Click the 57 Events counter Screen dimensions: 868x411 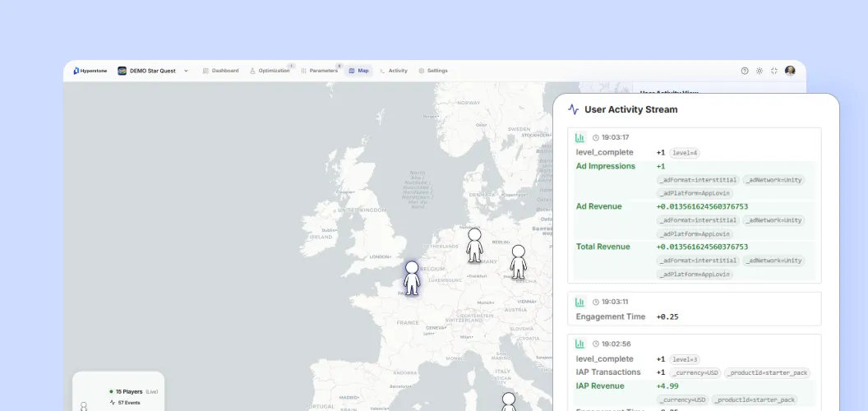[x=125, y=403]
